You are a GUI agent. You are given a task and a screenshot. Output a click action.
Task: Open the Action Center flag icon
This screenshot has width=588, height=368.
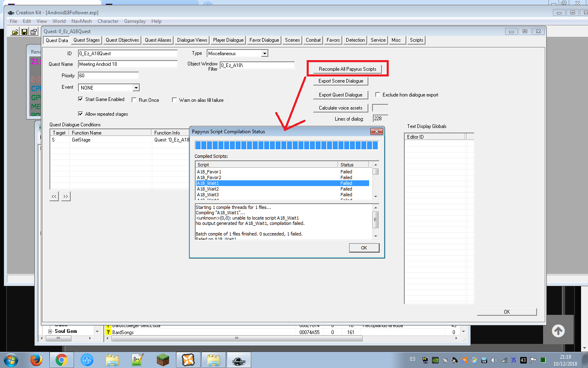pyautogui.click(x=533, y=360)
